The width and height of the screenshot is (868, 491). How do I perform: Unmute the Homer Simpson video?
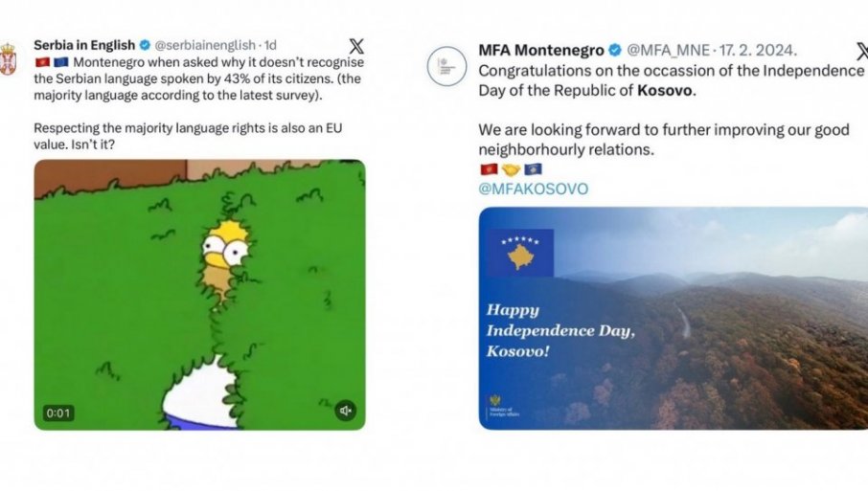tap(346, 411)
